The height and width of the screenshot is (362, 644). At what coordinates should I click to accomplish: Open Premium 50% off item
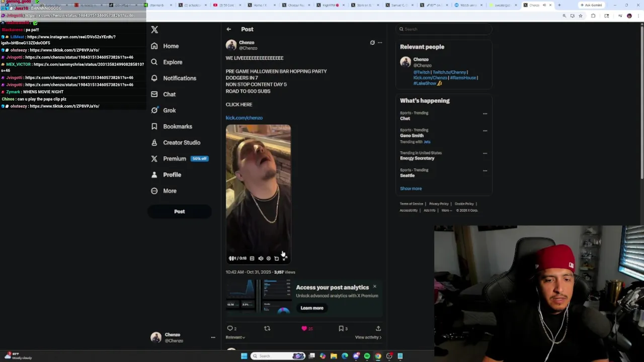pos(180,158)
